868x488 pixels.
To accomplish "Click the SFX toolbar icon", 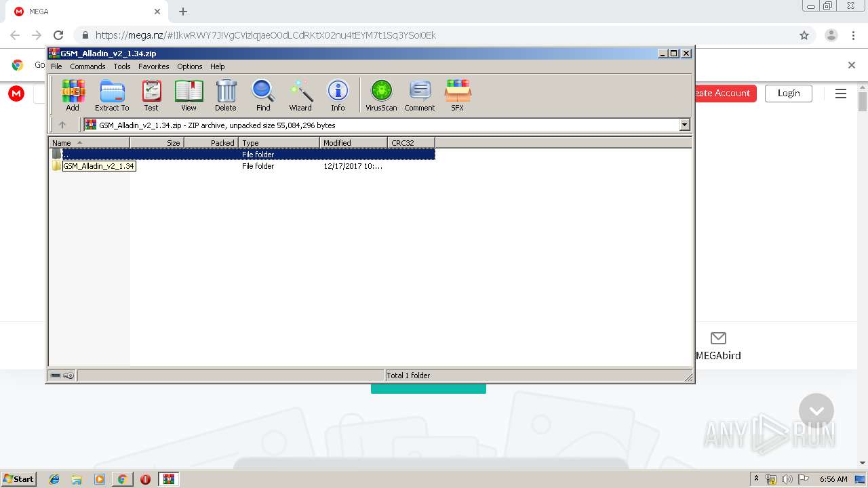I will pos(458,95).
